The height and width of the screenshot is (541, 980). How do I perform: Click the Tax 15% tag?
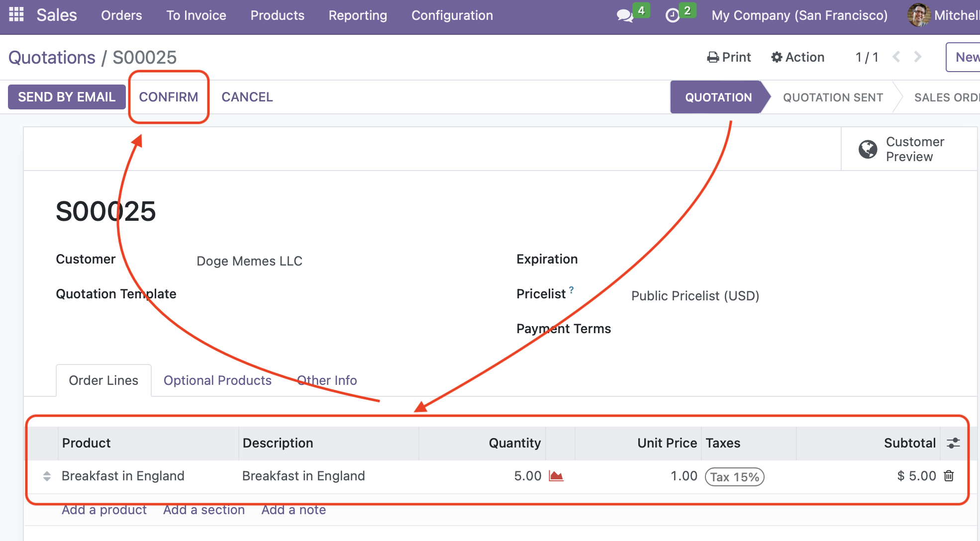click(734, 477)
